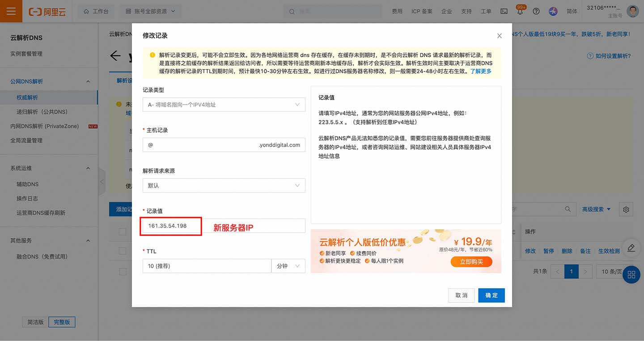Collapse the 系统运维 sidebar section

pyautogui.click(x=88, y=168)
